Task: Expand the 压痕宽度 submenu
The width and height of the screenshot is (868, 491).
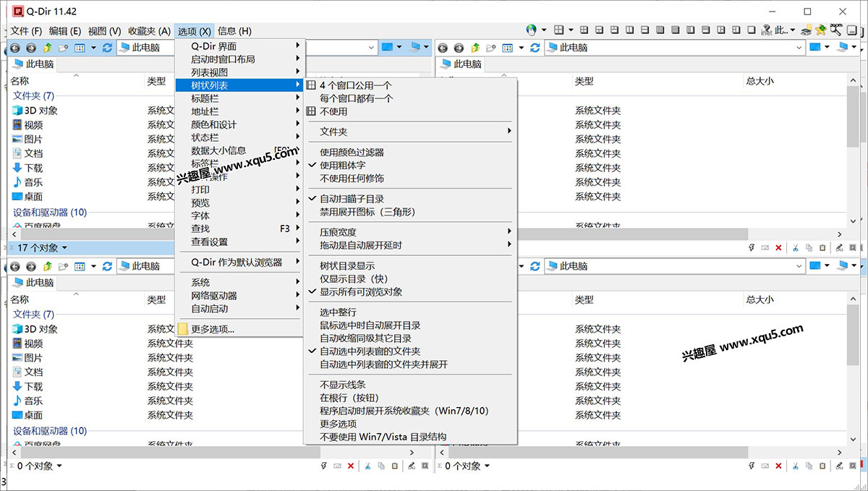Action: pos(410,232)
